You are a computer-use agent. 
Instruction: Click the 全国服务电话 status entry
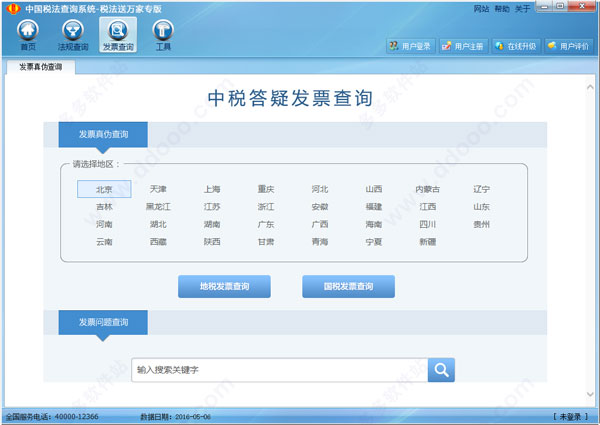coord(52,417)
